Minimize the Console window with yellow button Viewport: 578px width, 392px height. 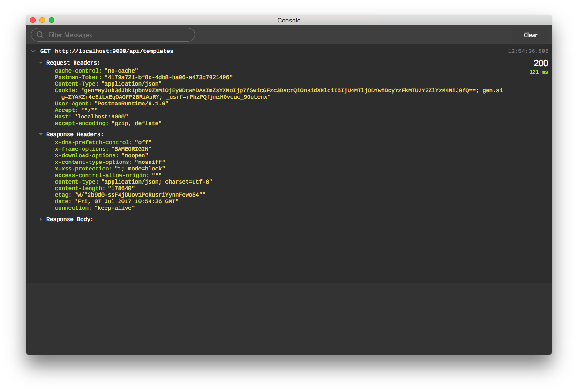42,20
